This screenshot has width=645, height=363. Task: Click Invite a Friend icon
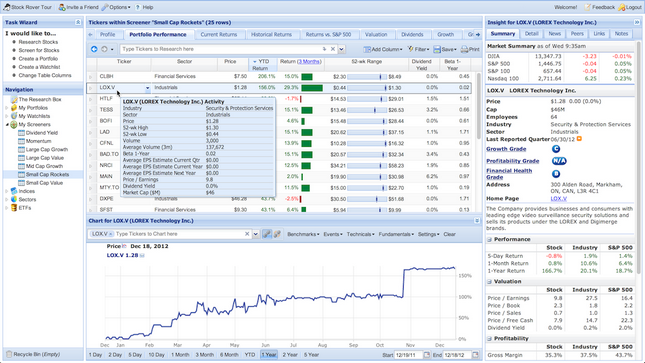62,7
